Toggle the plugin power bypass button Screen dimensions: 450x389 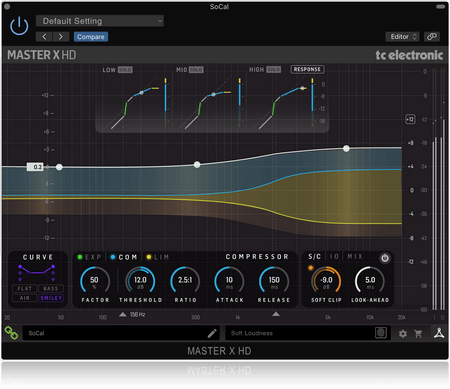tap(19, 25)
